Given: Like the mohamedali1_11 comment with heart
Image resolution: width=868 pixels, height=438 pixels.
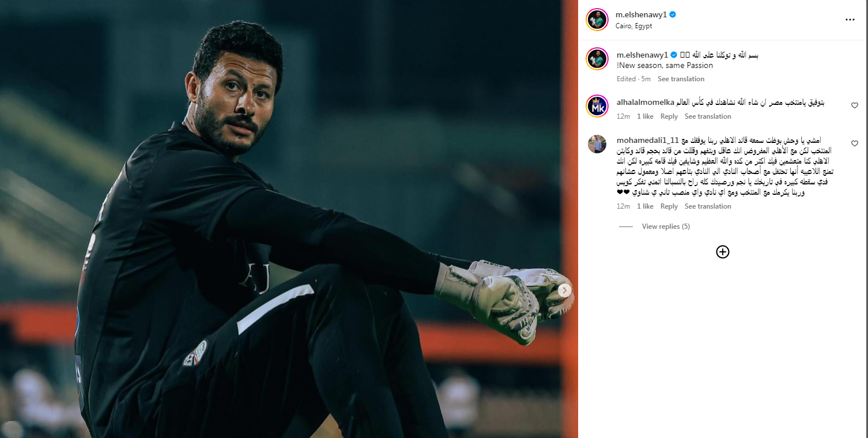Looking at the screenshot, I should [855, 144].
